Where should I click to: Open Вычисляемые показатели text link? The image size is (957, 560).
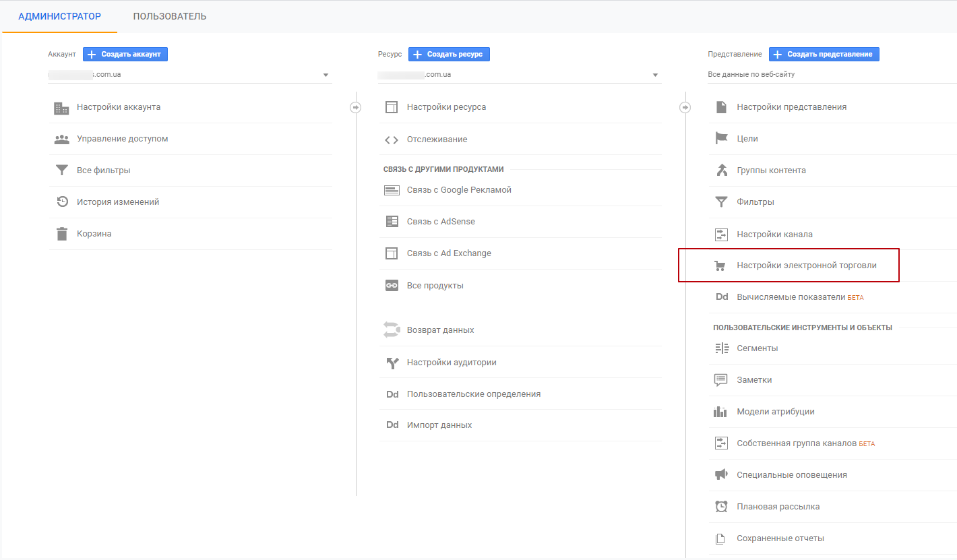pyautogui.click(x=791, y=297)
